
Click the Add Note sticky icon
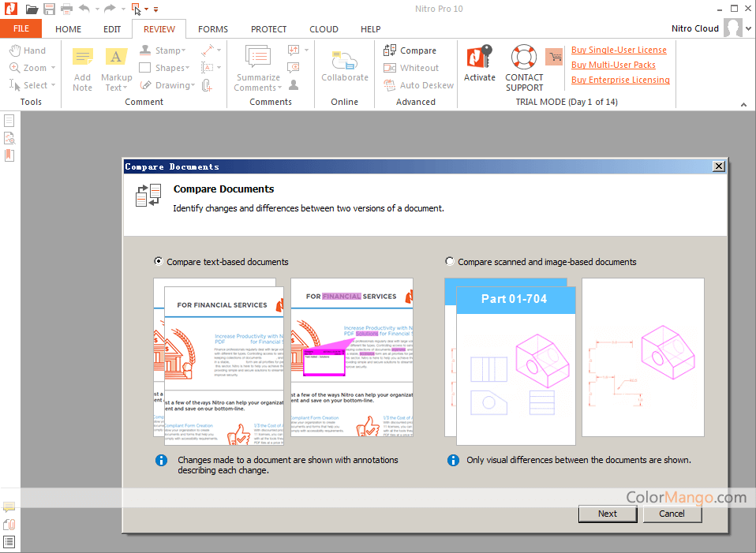(82, 57)
